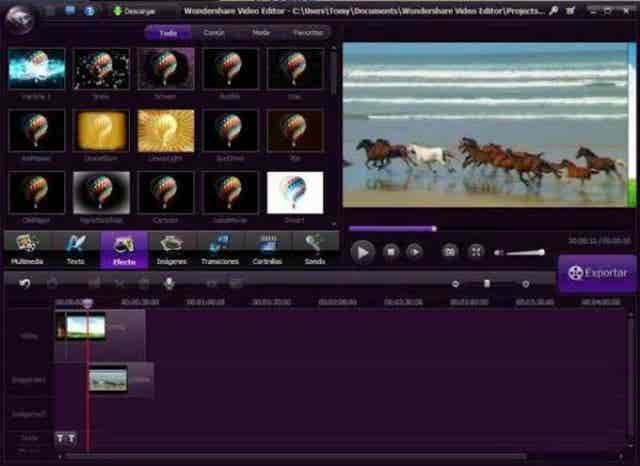The height and width of the screenshot is (466, 640).
Task: Toggle full screen preview mode
Action: pos(476,252)
